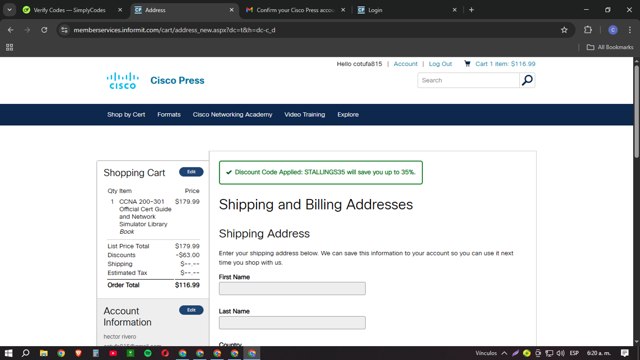The image size is (640, 360).
Task: Click the site Search box
Action: tap(468, 80)
